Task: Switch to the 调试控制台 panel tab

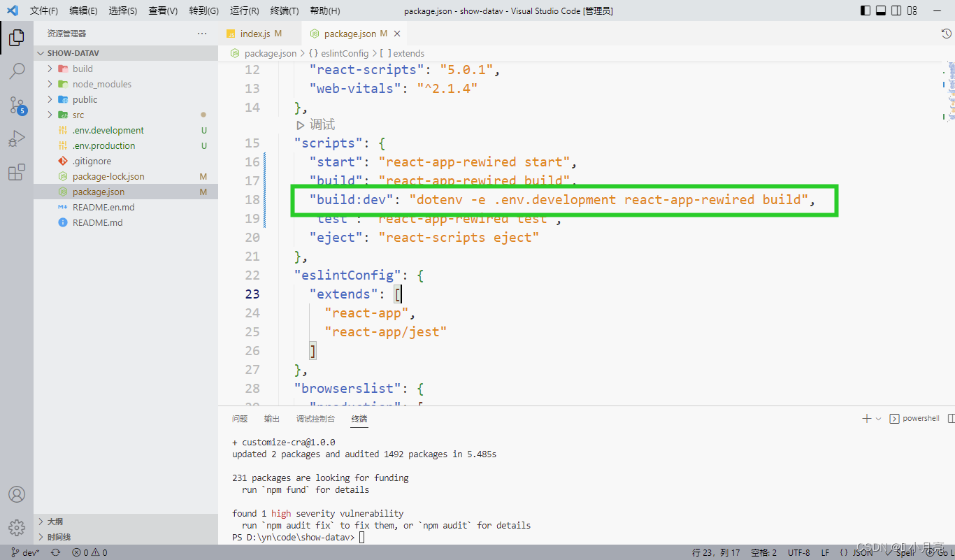Action: click(x=315, y=419)
